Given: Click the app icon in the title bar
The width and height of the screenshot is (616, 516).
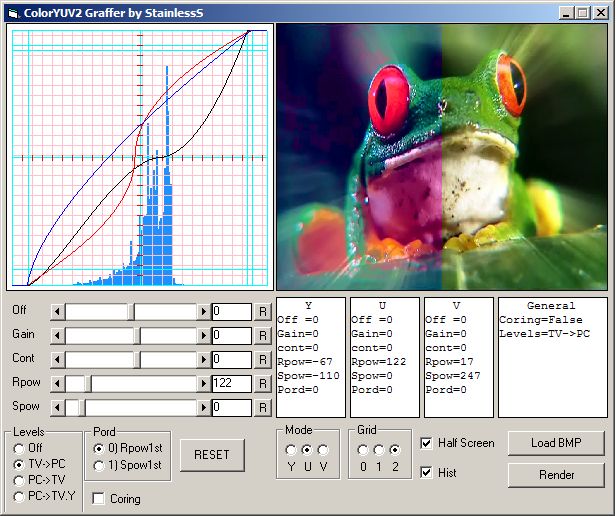Looking at the screenshot, I should (13, 13).
